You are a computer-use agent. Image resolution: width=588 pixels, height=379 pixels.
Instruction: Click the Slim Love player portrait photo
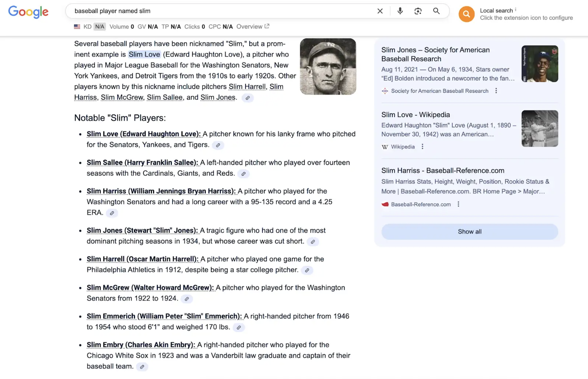(328, 67)
